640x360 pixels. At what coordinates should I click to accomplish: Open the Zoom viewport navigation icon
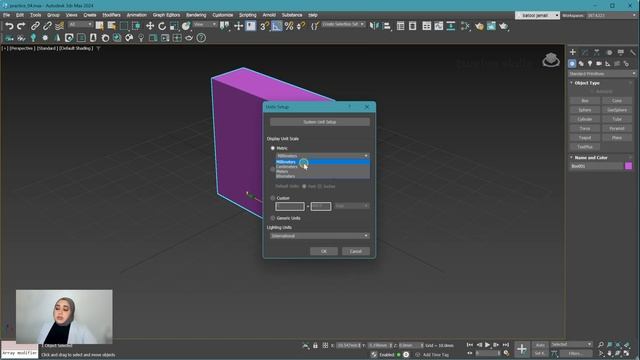[601, 345]
